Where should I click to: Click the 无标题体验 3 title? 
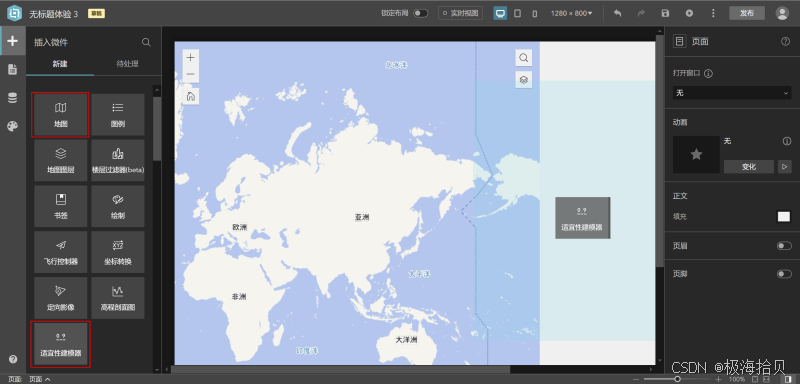[x=54, y=14]
